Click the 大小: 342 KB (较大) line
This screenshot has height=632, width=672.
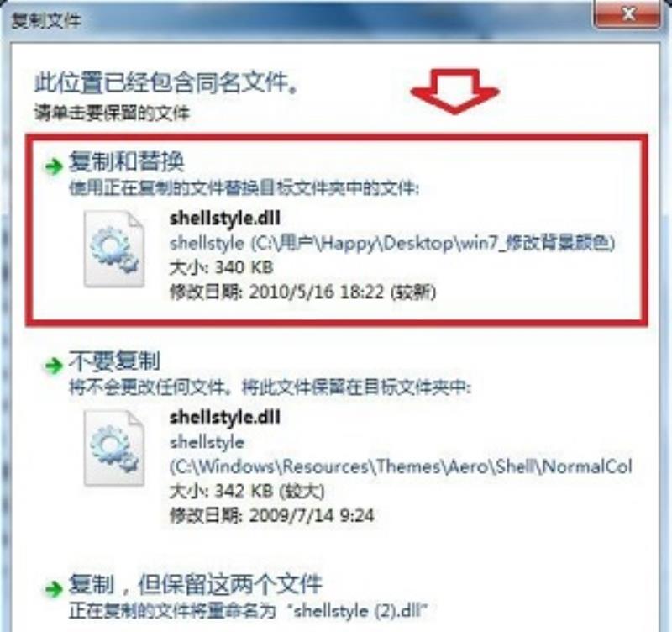click(x=247, y=491)
